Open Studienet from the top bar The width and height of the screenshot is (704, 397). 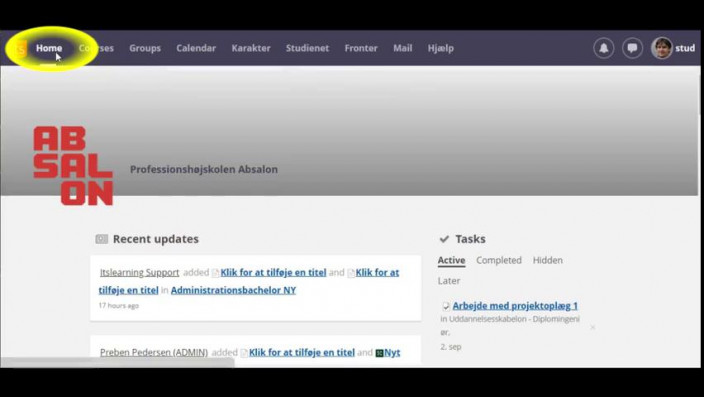pyautogui.click(x=308, y=48)
